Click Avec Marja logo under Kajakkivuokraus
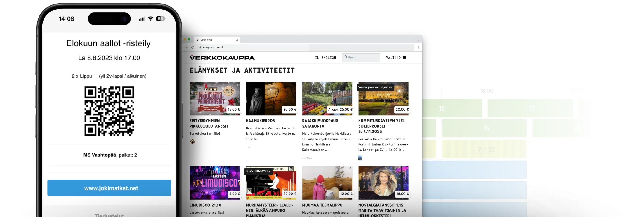Image resolution: width=644 pixels, height=217 pixels. pos(307,158)
